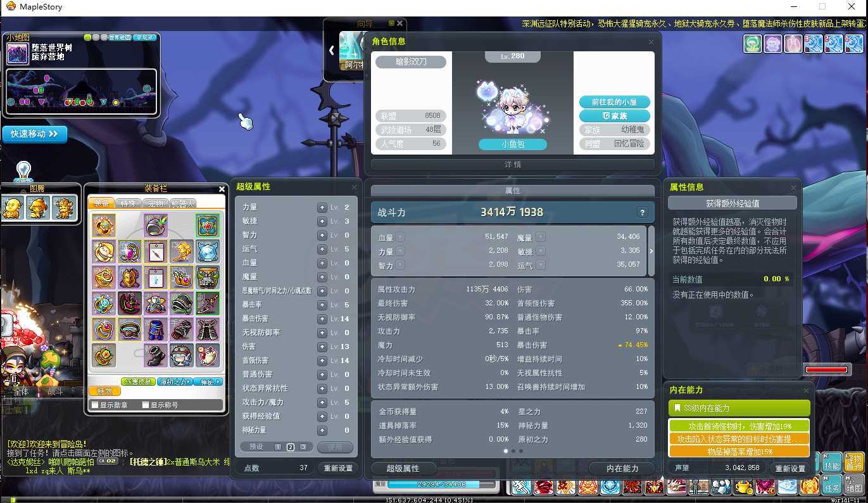The width and height of the screenshot is (868, 503).
Task: Switch to the Equipment (装备) tab
Action: 101,203
